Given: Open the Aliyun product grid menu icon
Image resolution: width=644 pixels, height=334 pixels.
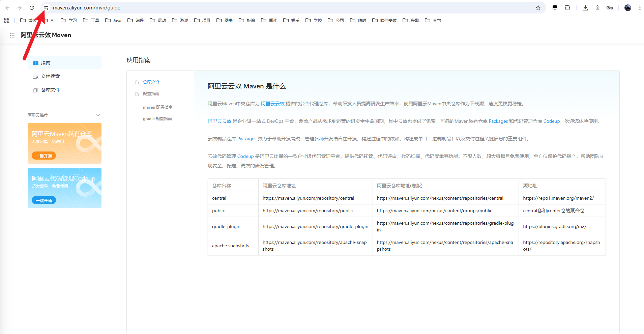Looking at the screenshot, I should pos(12,35).
